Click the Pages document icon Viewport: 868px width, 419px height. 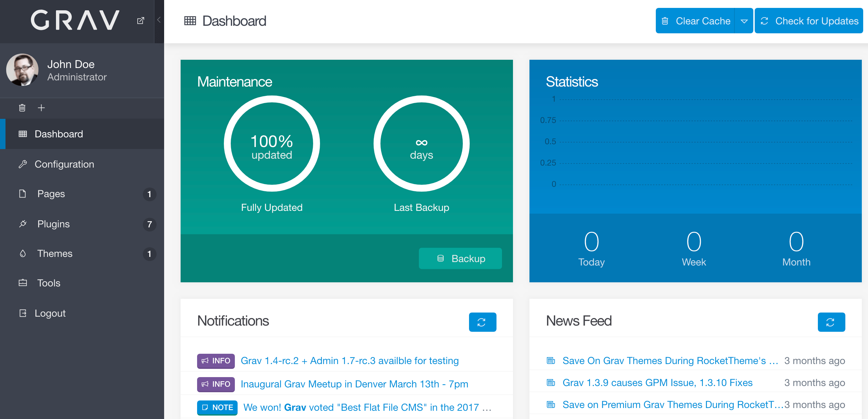click(23, 194)
